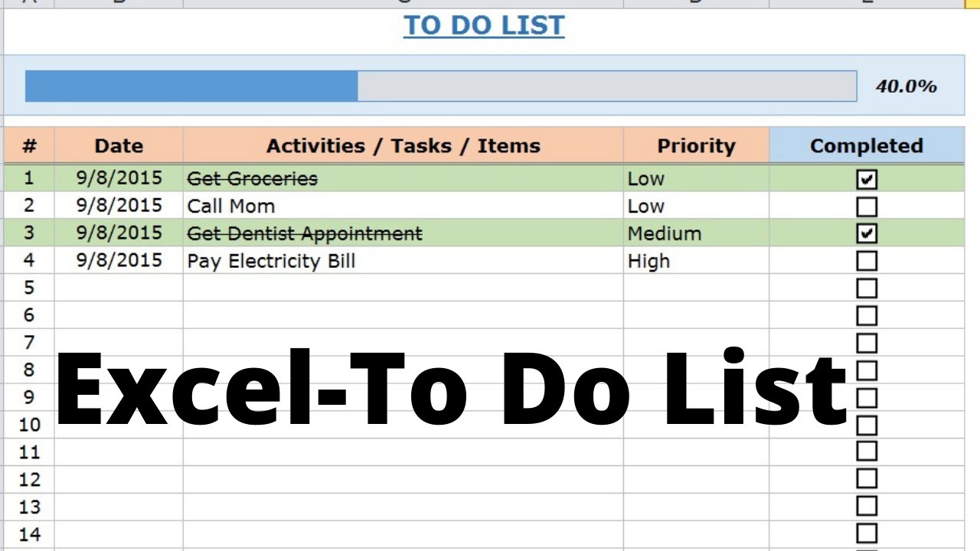Select the date cell for Pay Electricity Bill
The height and width of the screenshot is (551, 980).
tap(119, 260)
